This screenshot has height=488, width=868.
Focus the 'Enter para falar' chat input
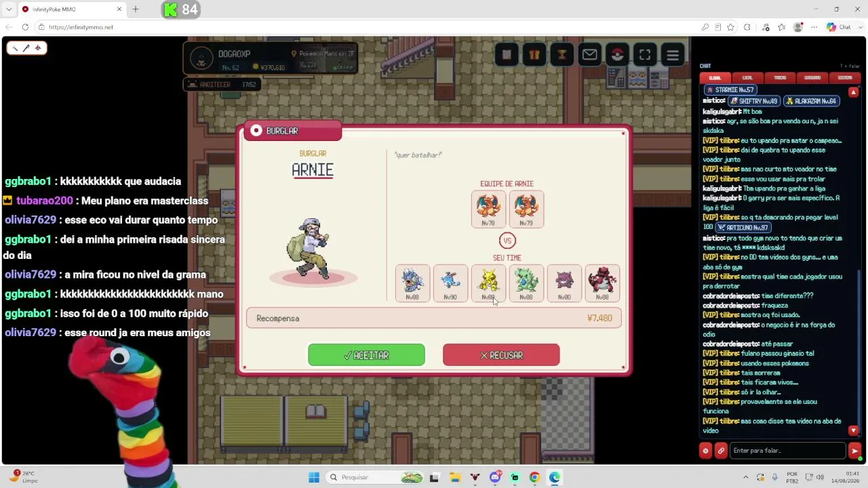787,451
